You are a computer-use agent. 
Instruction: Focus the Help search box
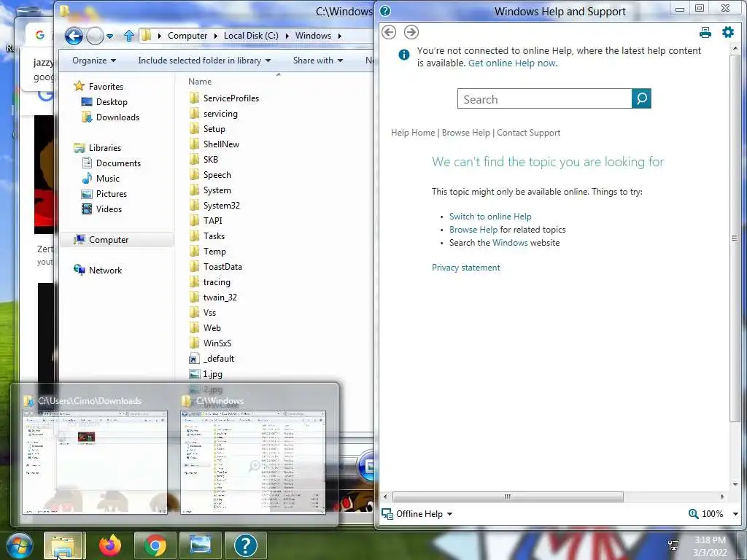click(544, 98)
